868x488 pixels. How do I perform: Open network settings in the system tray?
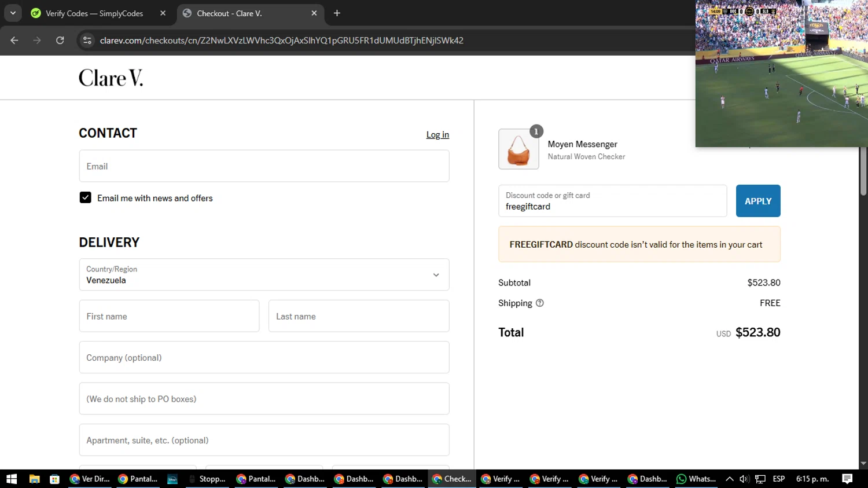760,479
